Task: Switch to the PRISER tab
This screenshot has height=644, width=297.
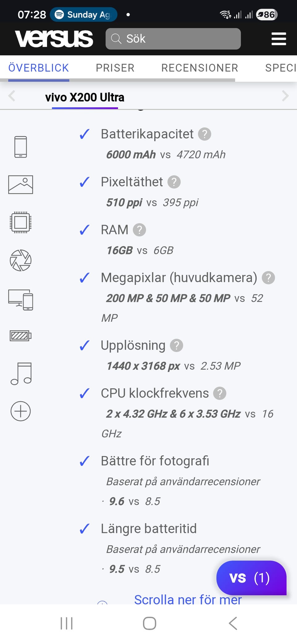Action: point(115,68)
